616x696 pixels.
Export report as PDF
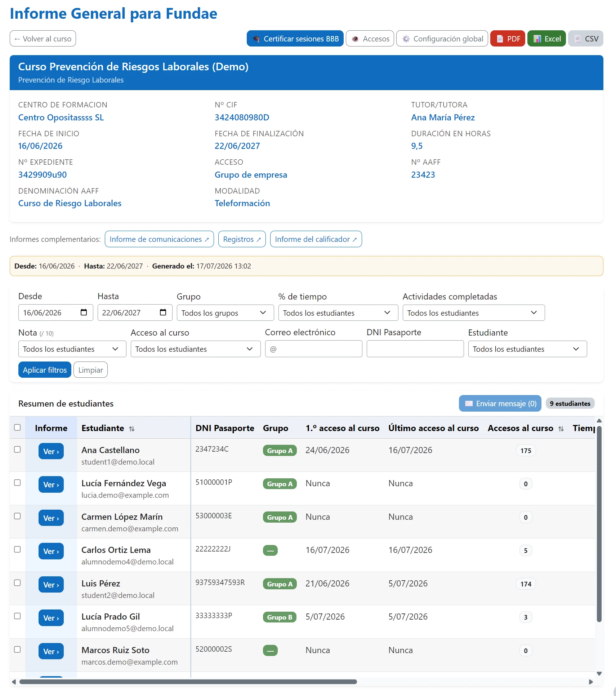click(507, 39)
